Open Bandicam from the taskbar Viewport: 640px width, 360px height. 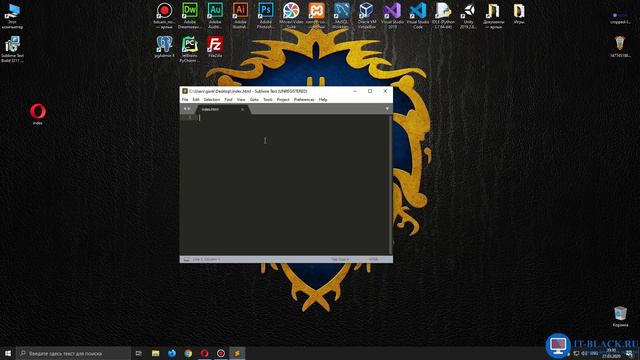click(221, 353)
